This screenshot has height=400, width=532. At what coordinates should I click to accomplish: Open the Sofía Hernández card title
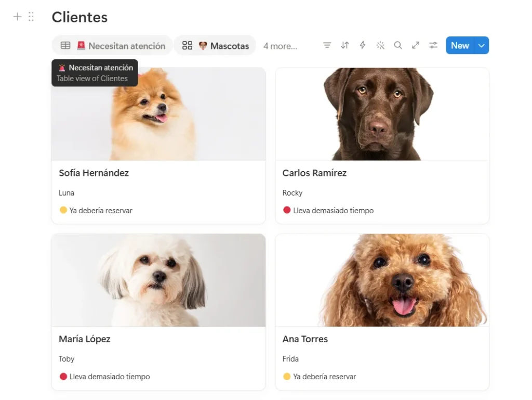[x=94, y=173]
